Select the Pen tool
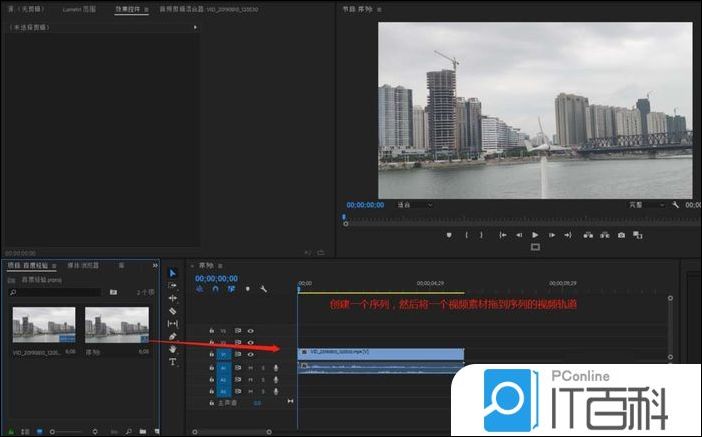The height and width of the screenshot is (437, 702). point(172,337)
